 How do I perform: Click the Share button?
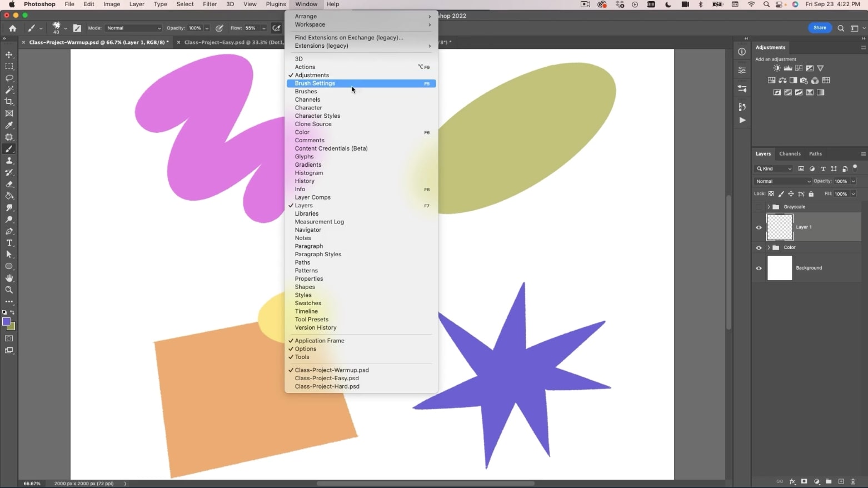pyautogui.click(x=819, y=27)
